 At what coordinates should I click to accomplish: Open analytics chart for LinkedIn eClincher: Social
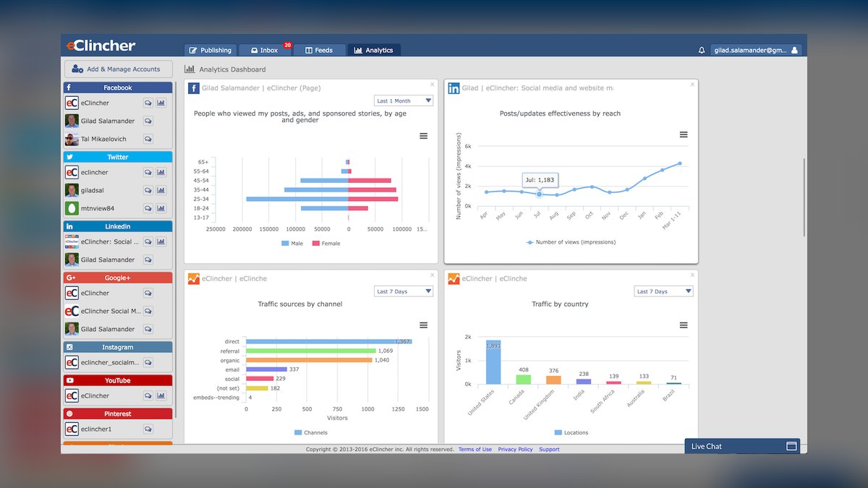point(161,241)
